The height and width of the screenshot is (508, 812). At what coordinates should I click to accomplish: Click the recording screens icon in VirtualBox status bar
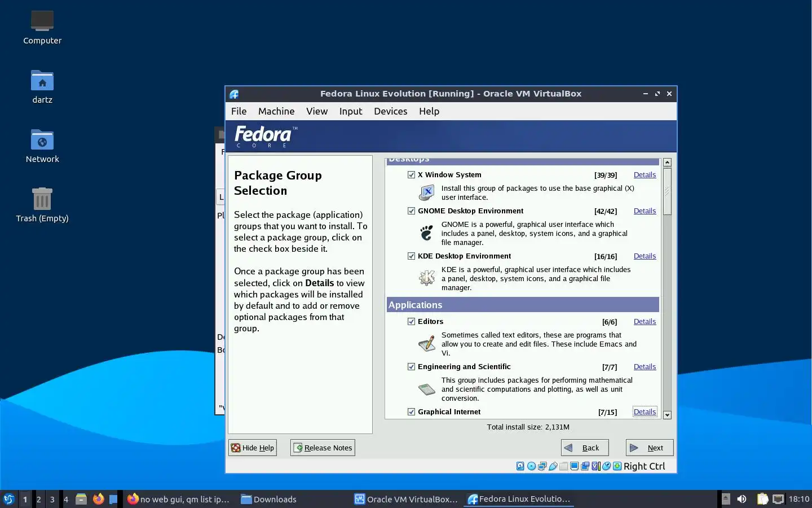585,466
